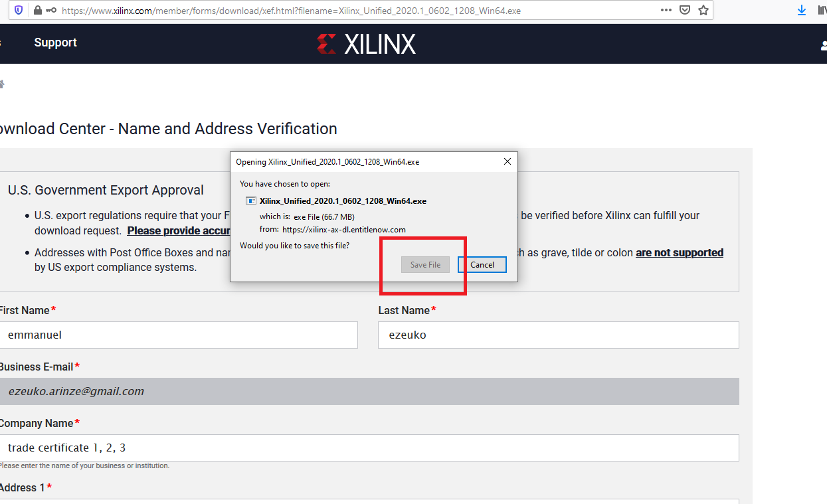Click the Save to Pocket icon
This screenshot has height=504, width=827.
[x=685, y=11]
